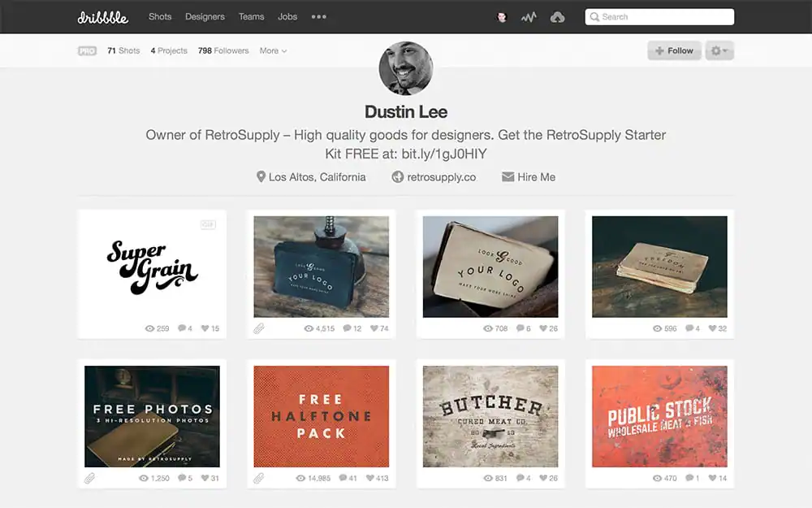The image size is (812, 508).
Task: Click the 708 views eye icon
Action: 488,328
